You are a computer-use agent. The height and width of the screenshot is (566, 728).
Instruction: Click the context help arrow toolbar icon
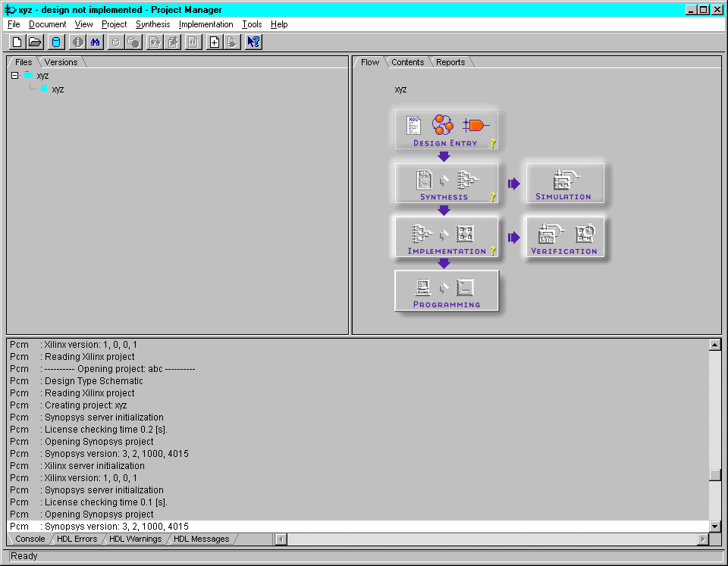click(254, 42)
